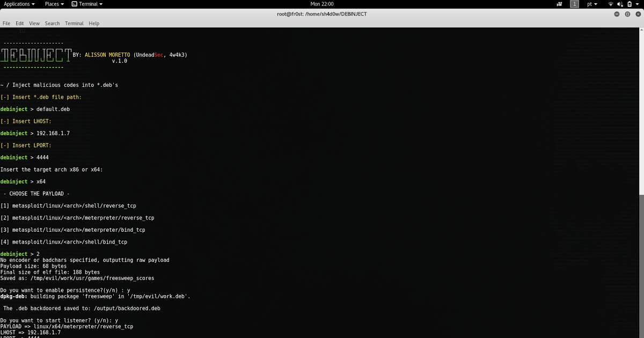Click '- CHOOSE THE PAYLOAD -' heading
Viewport: 644px width, 338px height.
36,194
